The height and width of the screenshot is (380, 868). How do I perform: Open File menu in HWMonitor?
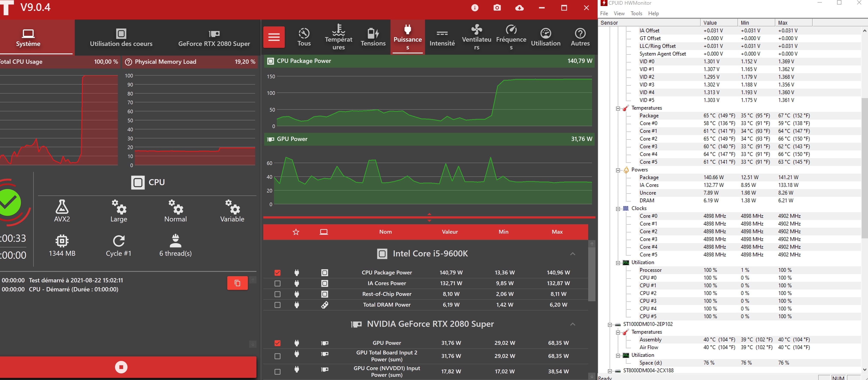click(604, 14)
